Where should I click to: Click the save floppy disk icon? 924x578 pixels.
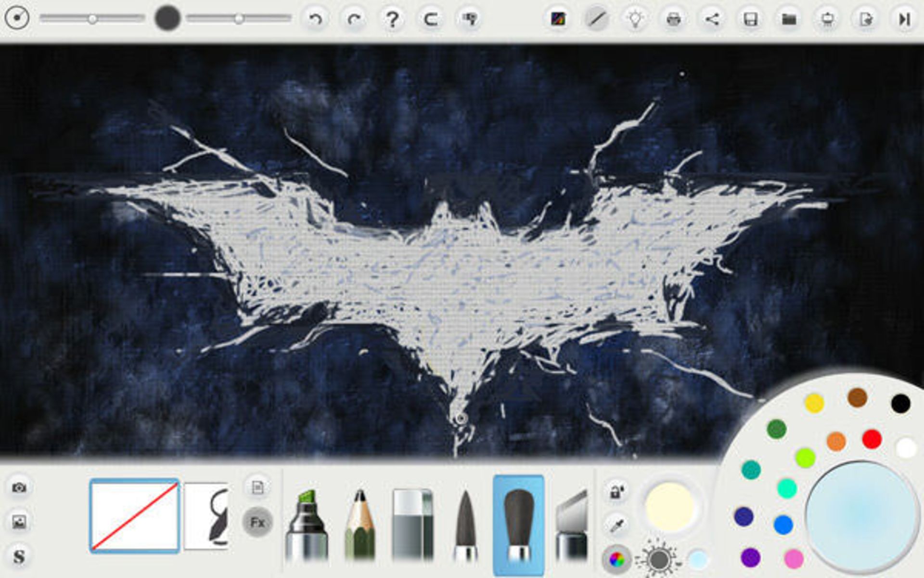click(750, 19)
